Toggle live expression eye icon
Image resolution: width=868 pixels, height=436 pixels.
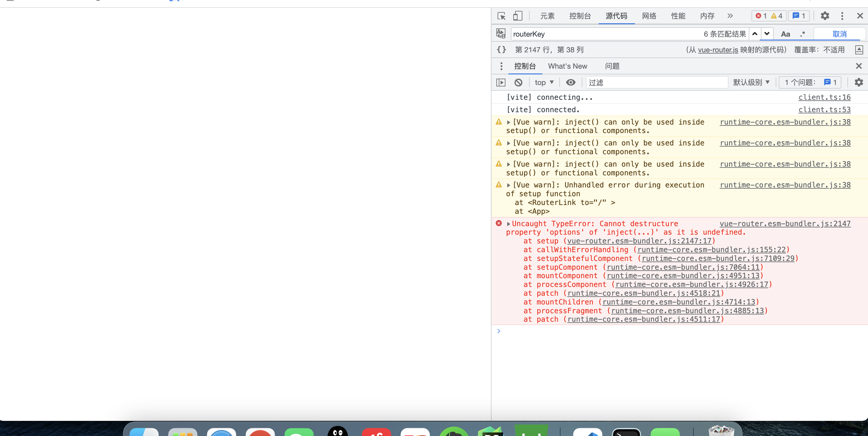[x=570, y=83]
